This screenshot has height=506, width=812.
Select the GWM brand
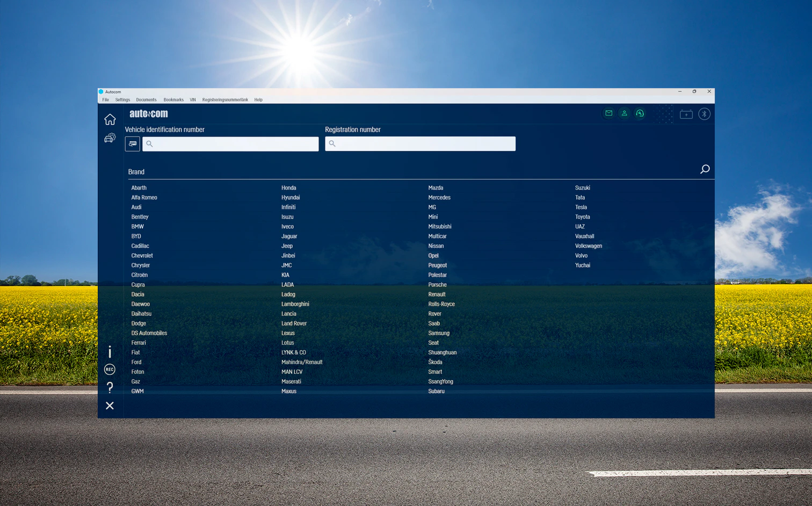[x=137, y=391]
